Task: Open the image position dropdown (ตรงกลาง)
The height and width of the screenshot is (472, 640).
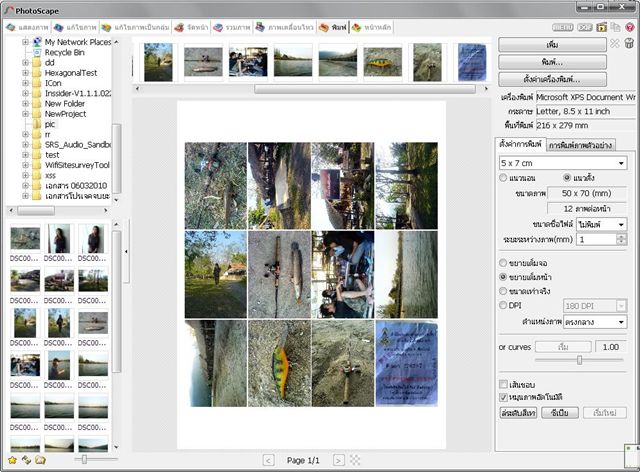Action: (x=595, y=322)
